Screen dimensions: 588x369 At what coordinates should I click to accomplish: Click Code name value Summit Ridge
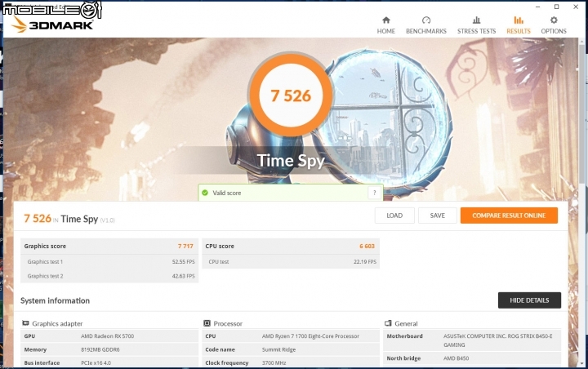[x=278, y=349]
